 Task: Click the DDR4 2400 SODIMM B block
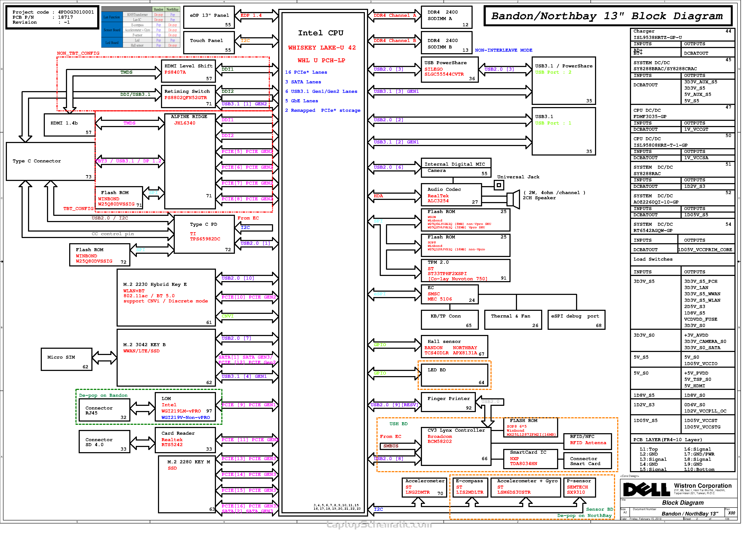(447, 43)
